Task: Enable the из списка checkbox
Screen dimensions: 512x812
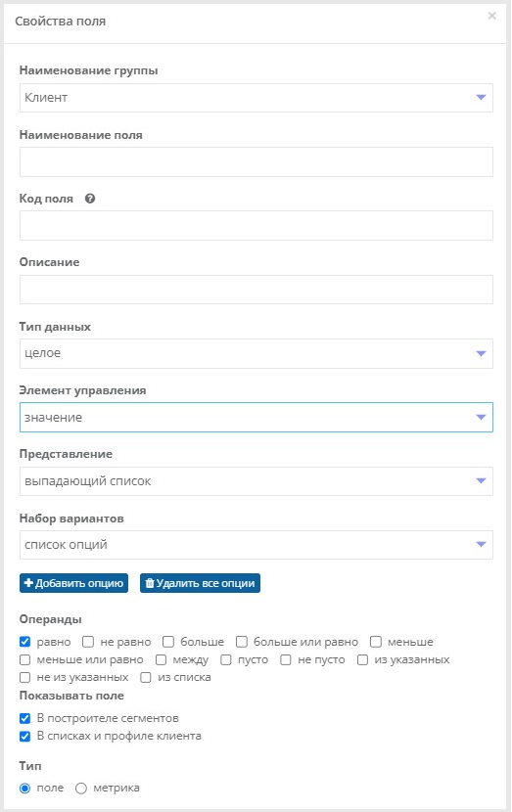Action: (x=146, y=677)
